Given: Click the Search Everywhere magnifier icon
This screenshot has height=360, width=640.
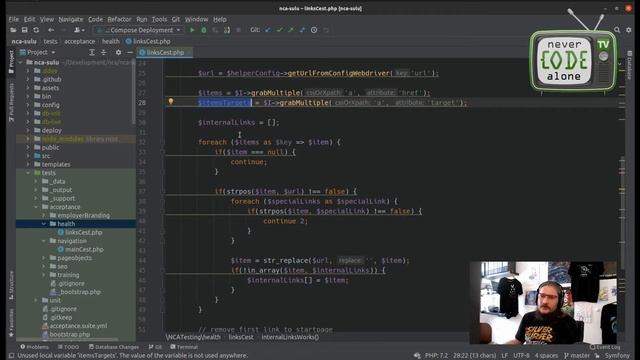Looking at the screenshot, I should point(617,30).
